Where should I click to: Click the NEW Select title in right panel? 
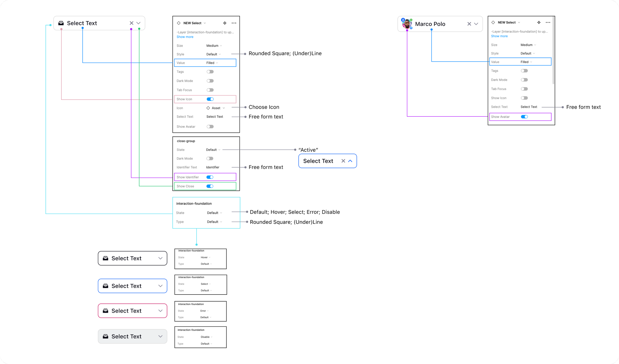[x=507, y=23]
